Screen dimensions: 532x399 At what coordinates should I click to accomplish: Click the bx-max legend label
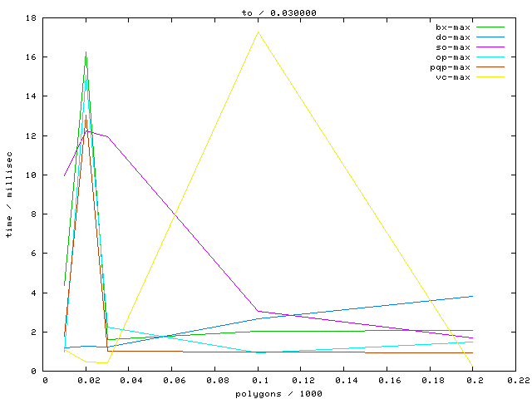(x=453, y=27)
